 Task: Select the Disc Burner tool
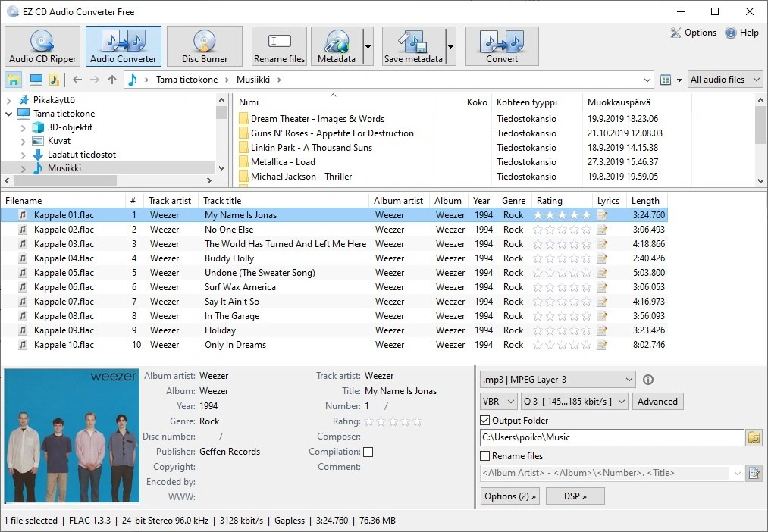pos(205,45)
